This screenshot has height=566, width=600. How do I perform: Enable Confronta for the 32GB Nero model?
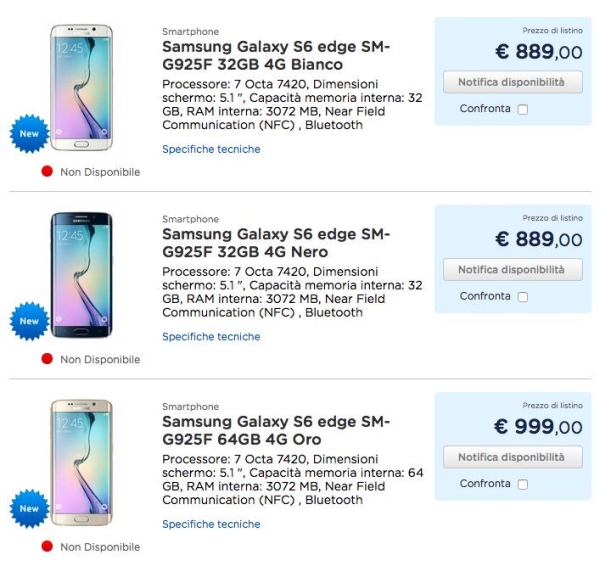[x=522, y=297]
